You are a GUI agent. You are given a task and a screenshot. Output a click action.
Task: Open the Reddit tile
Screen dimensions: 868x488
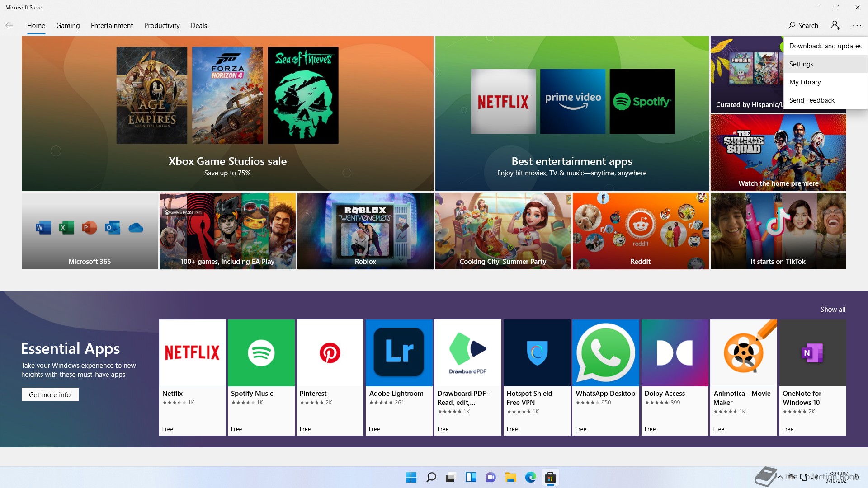pos(641,231)
